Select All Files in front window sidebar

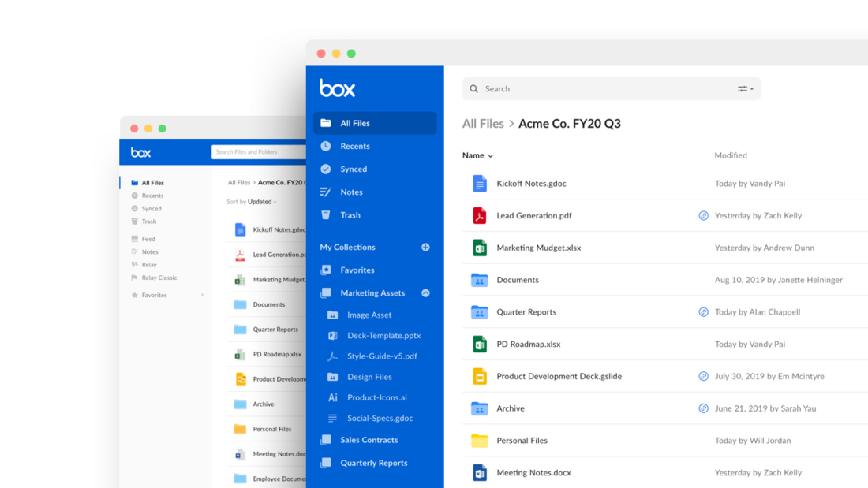pyautogui.click(x=375, y=123)
